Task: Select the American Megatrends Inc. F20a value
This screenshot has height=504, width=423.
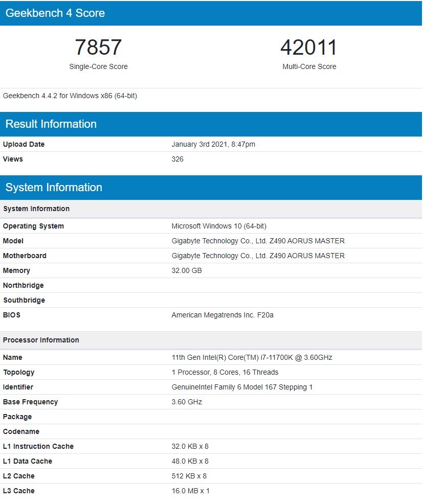Action: 222,315
